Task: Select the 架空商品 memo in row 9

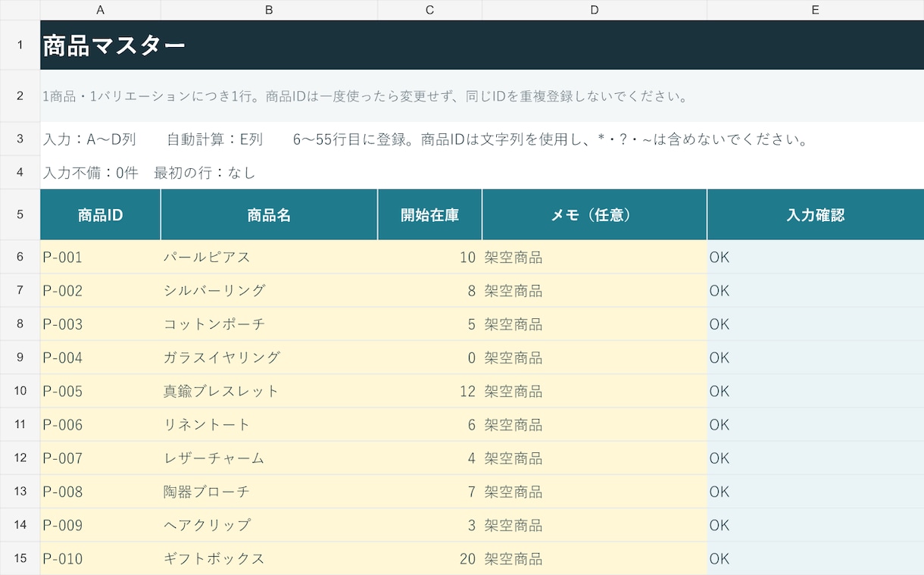Action: tap(595, 358)
